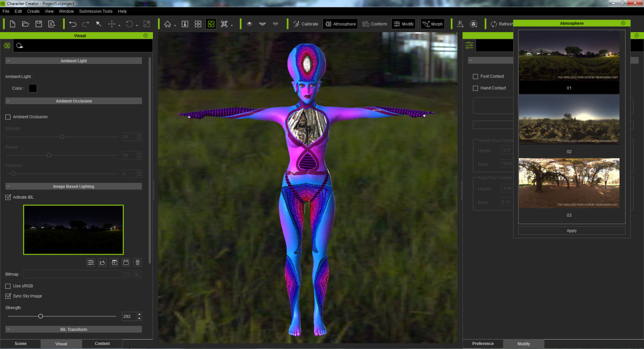Switch to the Scene tab

pyautogui.click(x=21, y=344)
